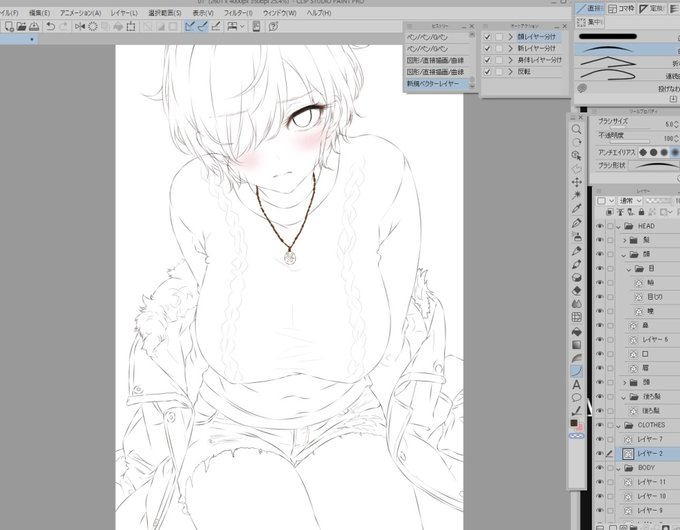Open the 選択範囲(S) menu
The image size is (680, 530).
click(x=165, y=13)
